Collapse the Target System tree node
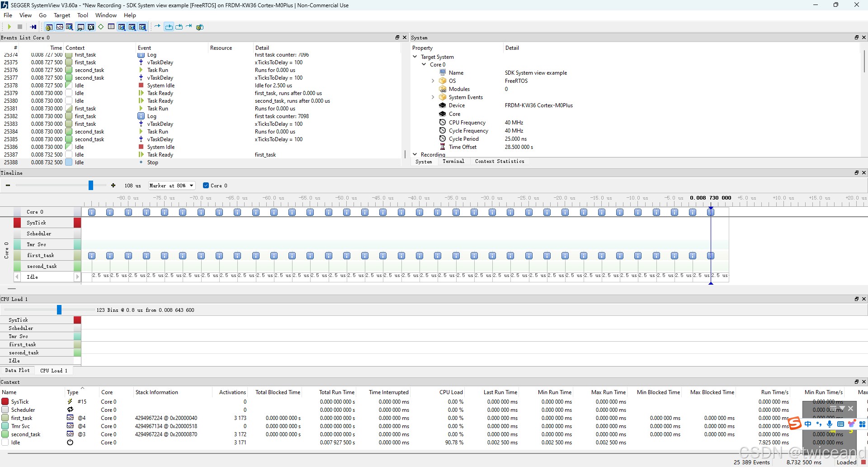Image resolution: width=868 pixels, height=467 pixels. pos(415,57)
